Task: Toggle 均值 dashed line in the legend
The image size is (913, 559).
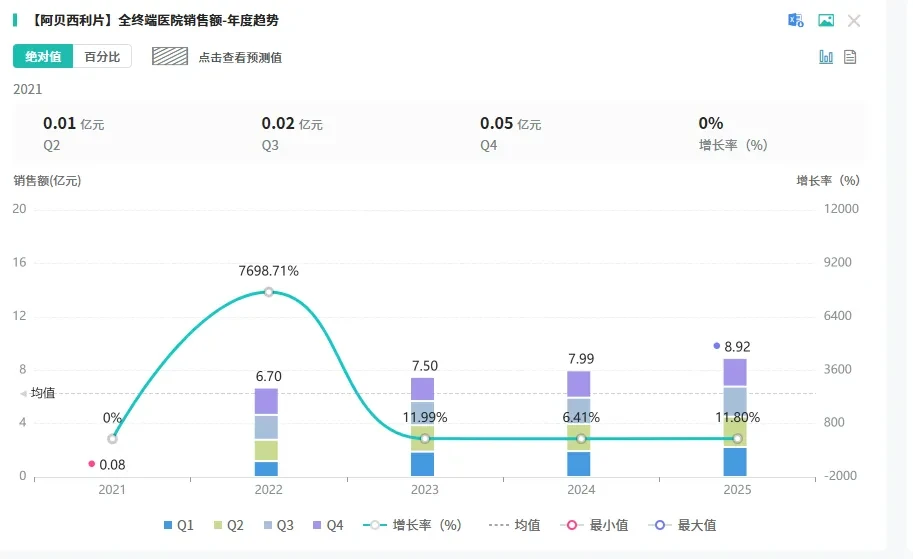Action: pyautogui.click(x=514, y=525)
